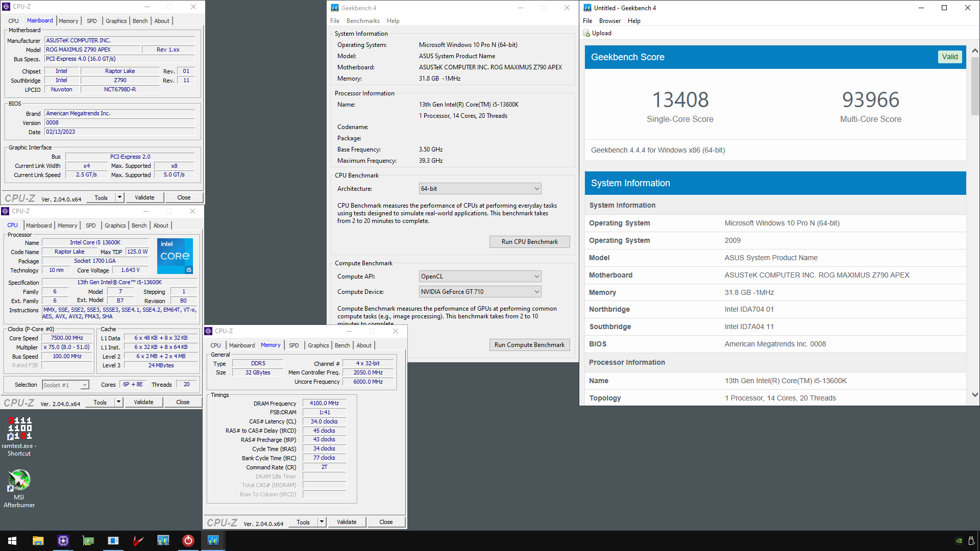Expand Tools arrow in the CPU-Z Mainboard window
Screen dimensions: 980x551
[x=119, y=197]
